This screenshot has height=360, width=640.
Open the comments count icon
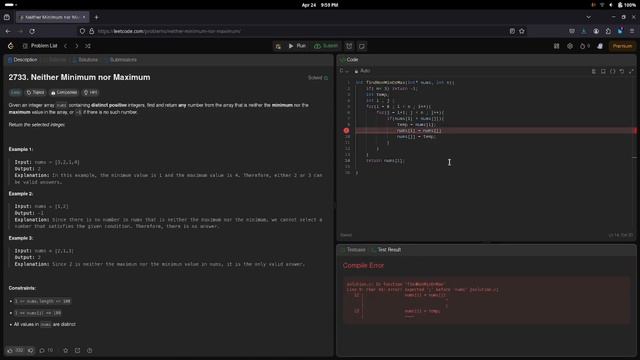(x=46, y=350)
